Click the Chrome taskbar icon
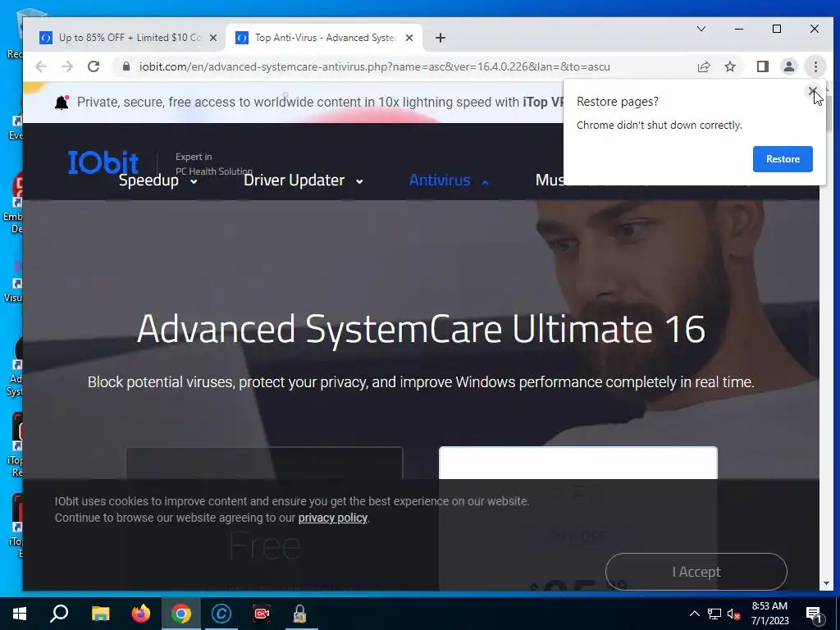840x630 pixels. point(181,614)
